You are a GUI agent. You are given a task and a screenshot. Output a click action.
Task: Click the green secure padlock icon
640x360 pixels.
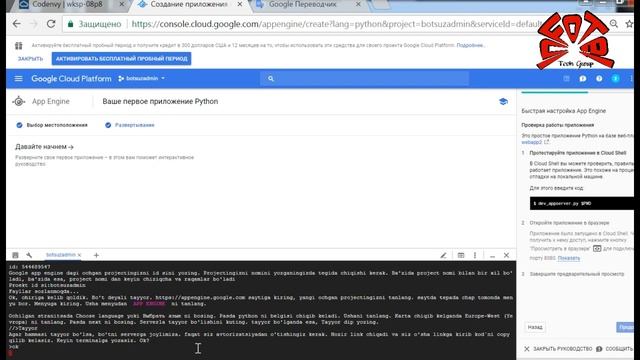coord(71,24)
